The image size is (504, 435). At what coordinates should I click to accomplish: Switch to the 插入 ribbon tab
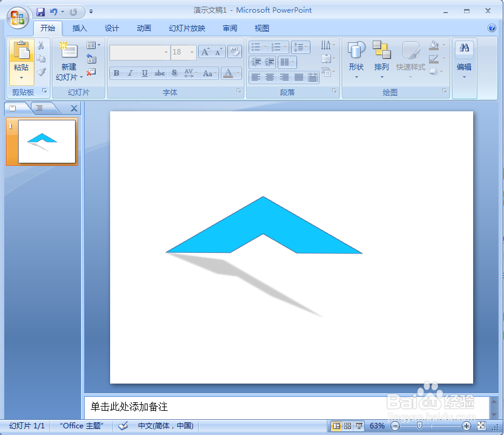point(79,28)
